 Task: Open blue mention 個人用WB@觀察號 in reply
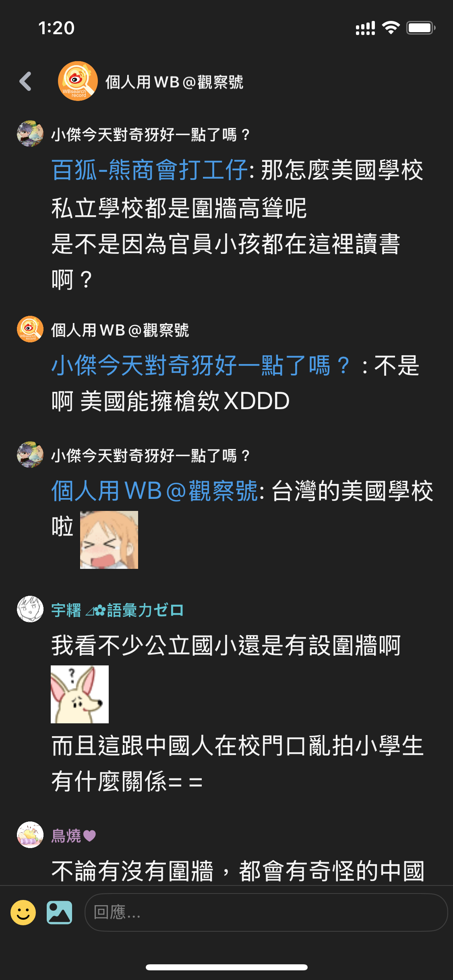click(x=155, y=491)
